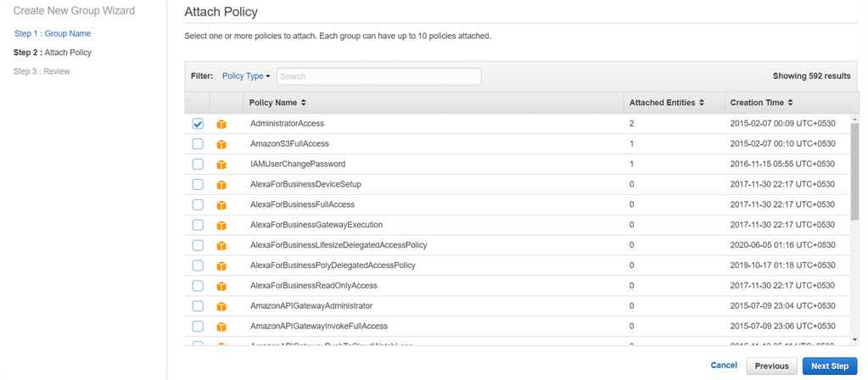The width and height of the screenshot is (868, 380).
Task: Sort by Policy Name column
Action: point(277,103)
